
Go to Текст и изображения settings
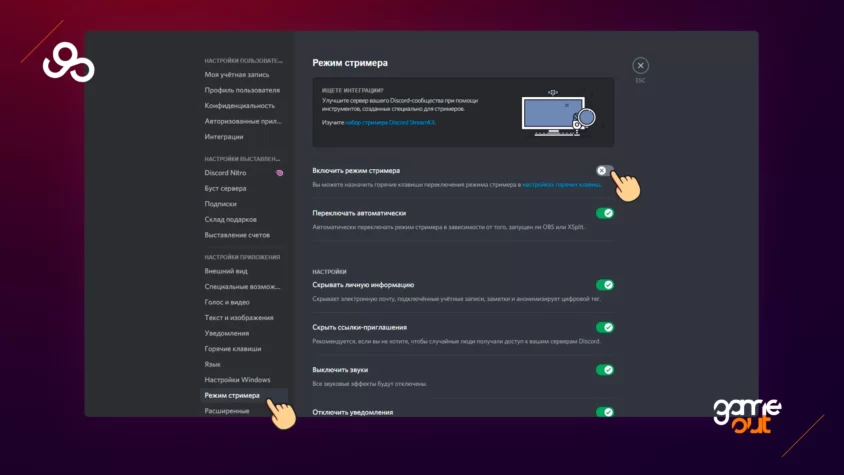point(239,318)
